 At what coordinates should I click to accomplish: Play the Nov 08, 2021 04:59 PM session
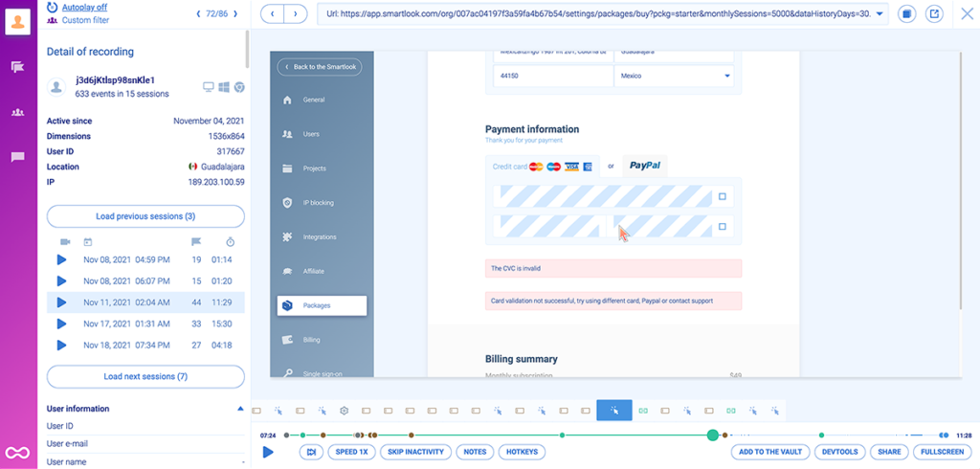point(61,259)
